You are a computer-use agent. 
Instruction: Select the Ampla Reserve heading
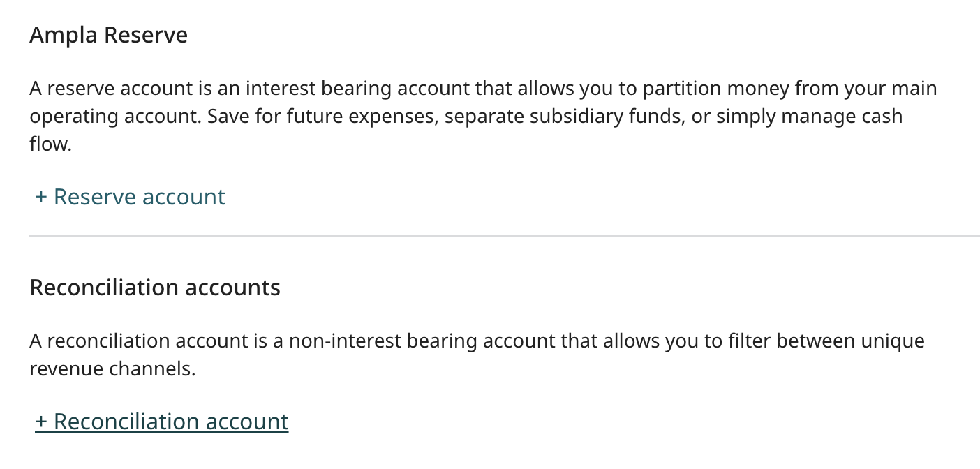click(109, 35)
